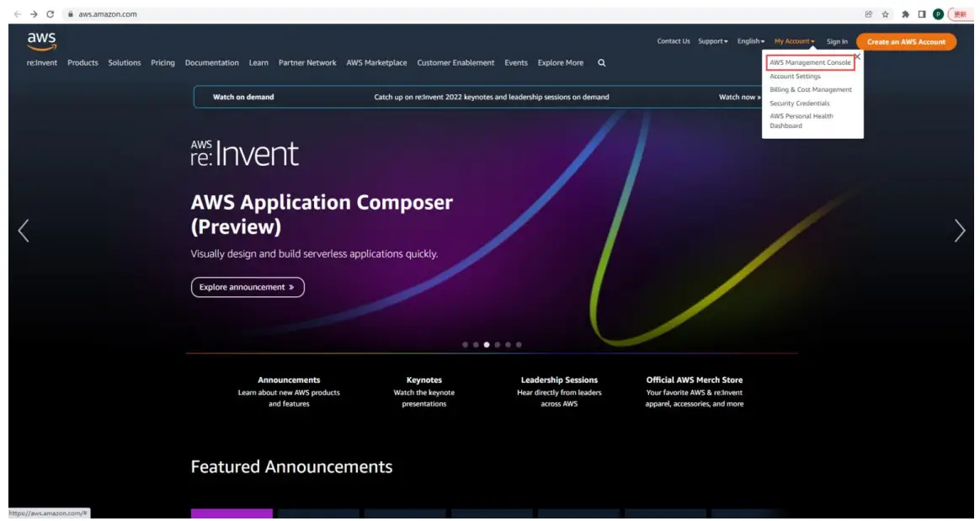980x521 pixels.
Task: Click the Contact Us link
Action: pos(674,41)
